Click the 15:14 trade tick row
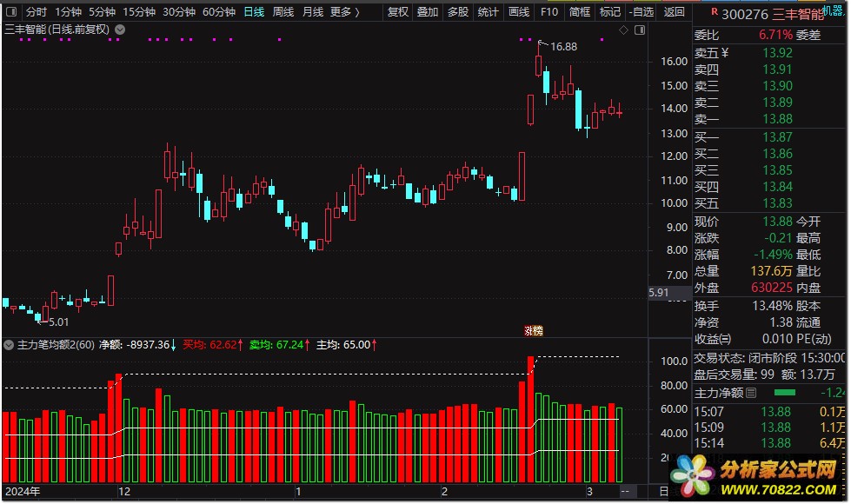This screenshot has height=504, width=851. (x=769, y=444)
